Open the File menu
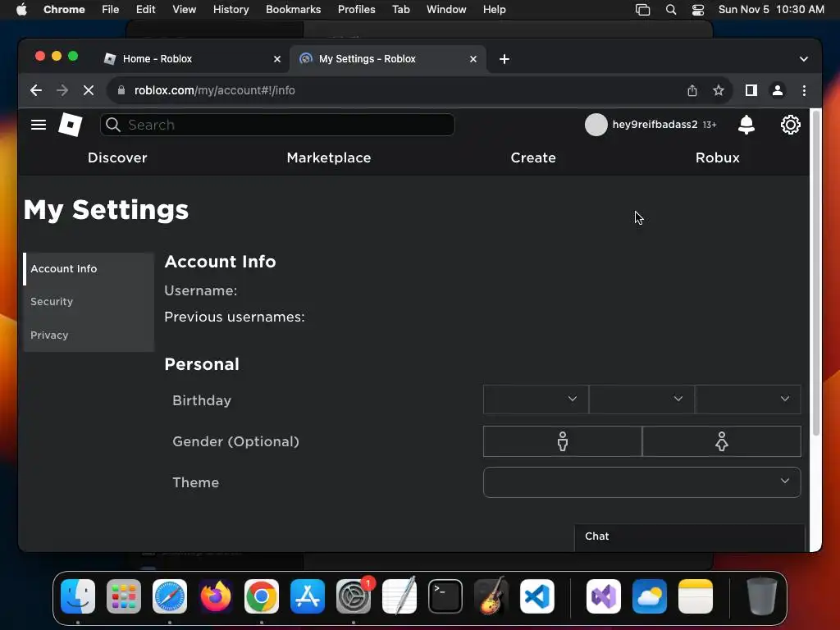 pyautogui.click(x=111, y=10)
